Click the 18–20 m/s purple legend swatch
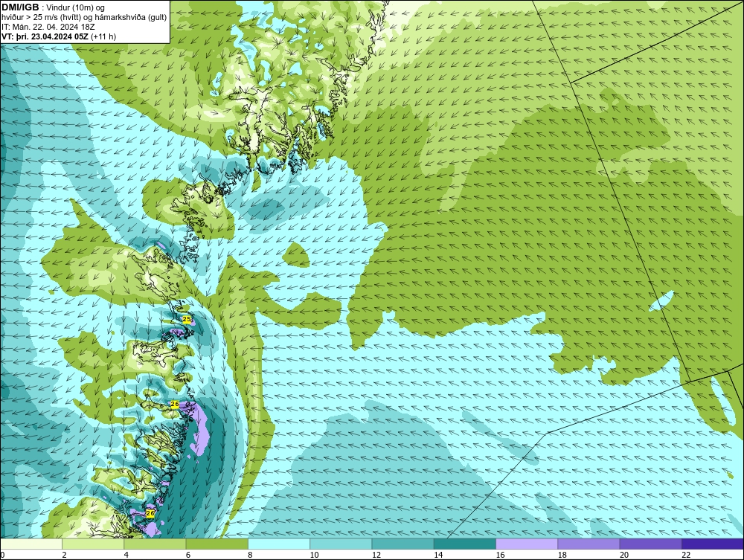 click(589, 544)
